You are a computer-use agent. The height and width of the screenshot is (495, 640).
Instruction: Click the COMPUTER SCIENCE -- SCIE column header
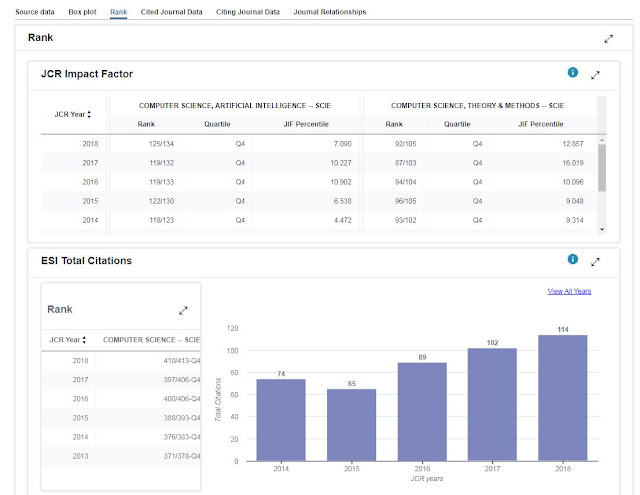pos(151,340)
